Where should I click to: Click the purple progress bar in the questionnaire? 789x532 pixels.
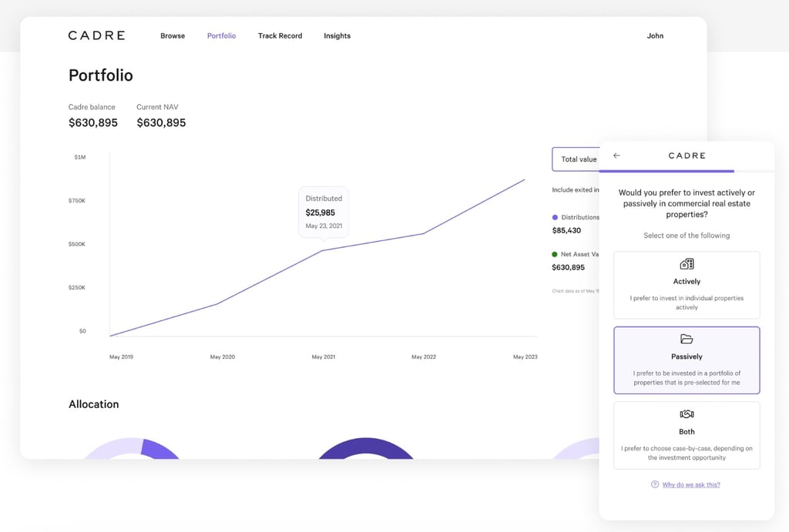click(666, 171)
